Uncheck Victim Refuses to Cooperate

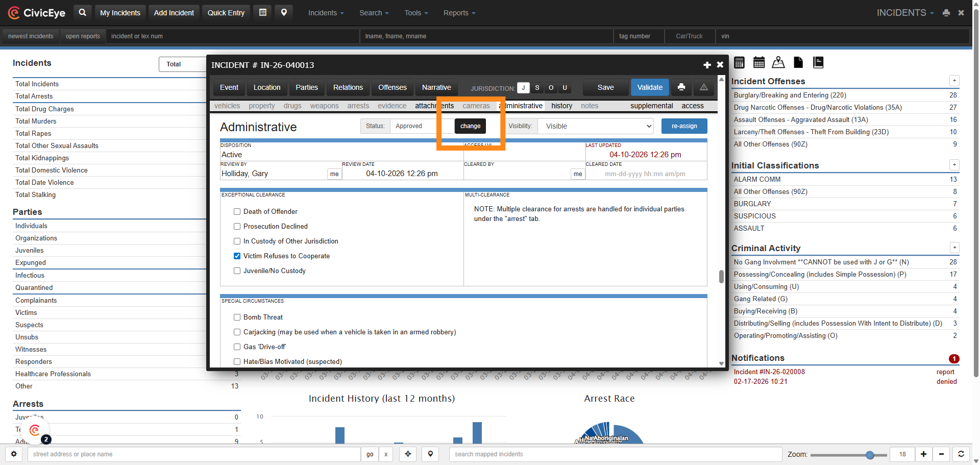[x=237, y=256]
